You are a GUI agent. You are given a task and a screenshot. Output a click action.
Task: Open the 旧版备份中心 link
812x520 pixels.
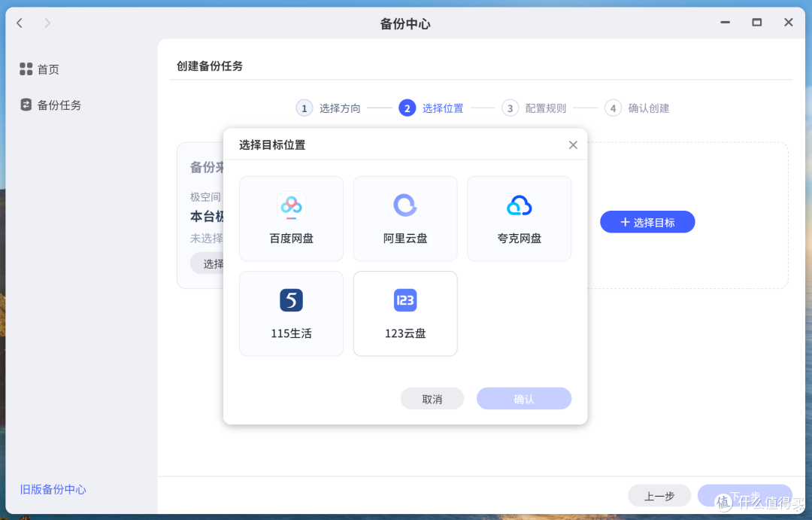(53, 489)
